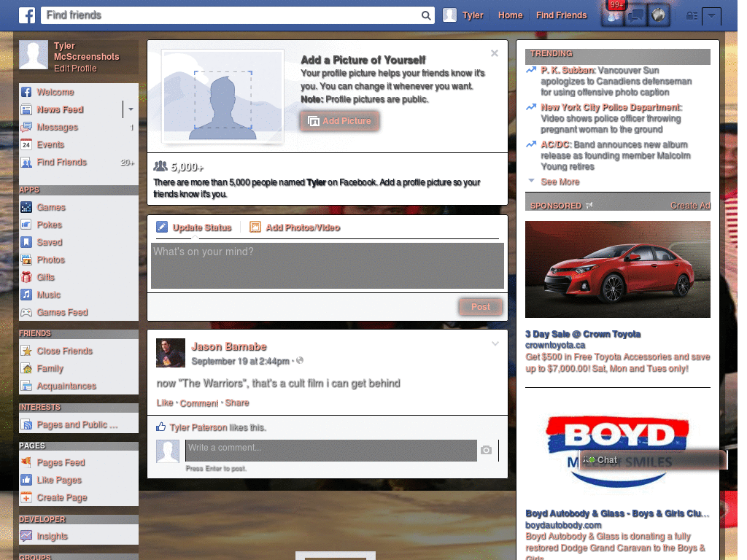The height and width of the screenshot is (560, 747).
Task: Click the Gifts app icon
Action: [x=26, y=277]
